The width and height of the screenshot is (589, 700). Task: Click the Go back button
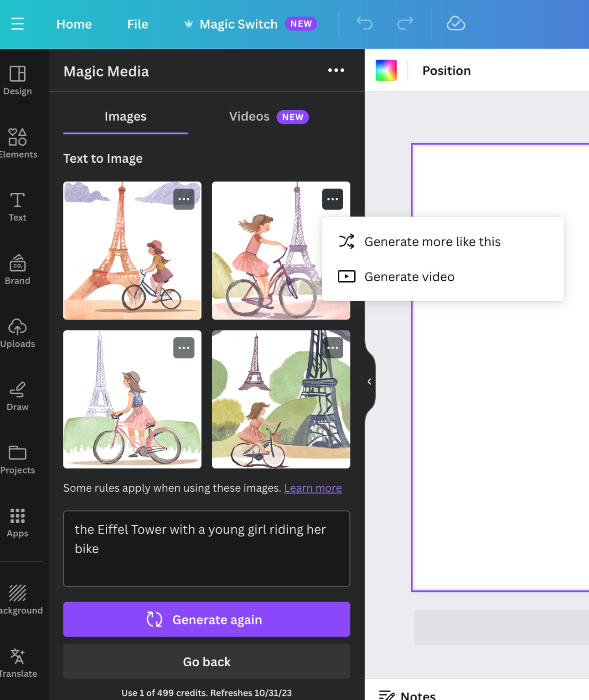point(207,661)
